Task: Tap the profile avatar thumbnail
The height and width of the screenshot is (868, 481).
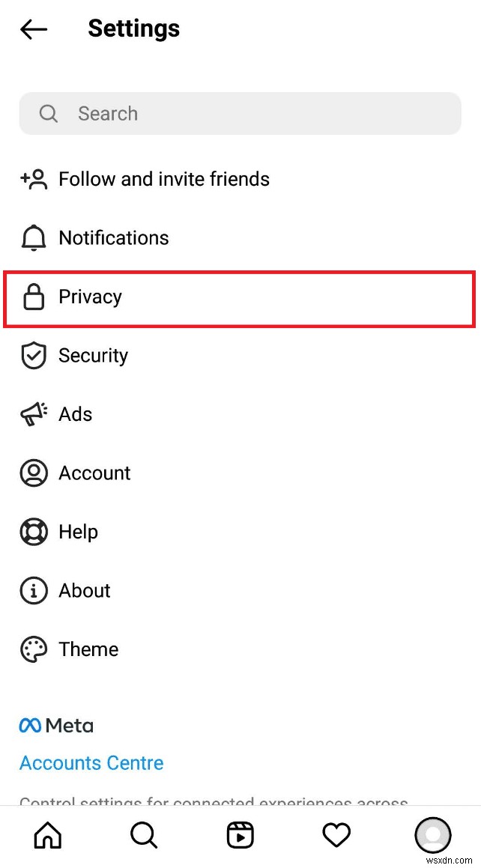Action: pos(432,835)
